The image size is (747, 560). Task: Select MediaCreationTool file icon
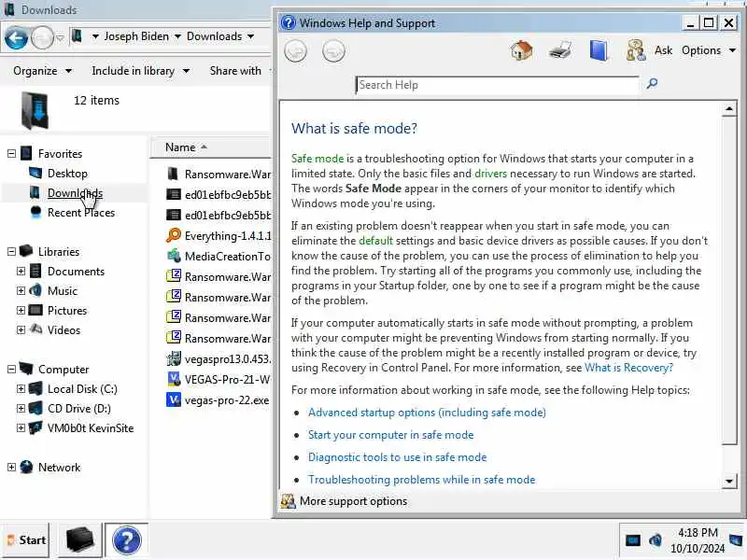(x=174, y=256)
